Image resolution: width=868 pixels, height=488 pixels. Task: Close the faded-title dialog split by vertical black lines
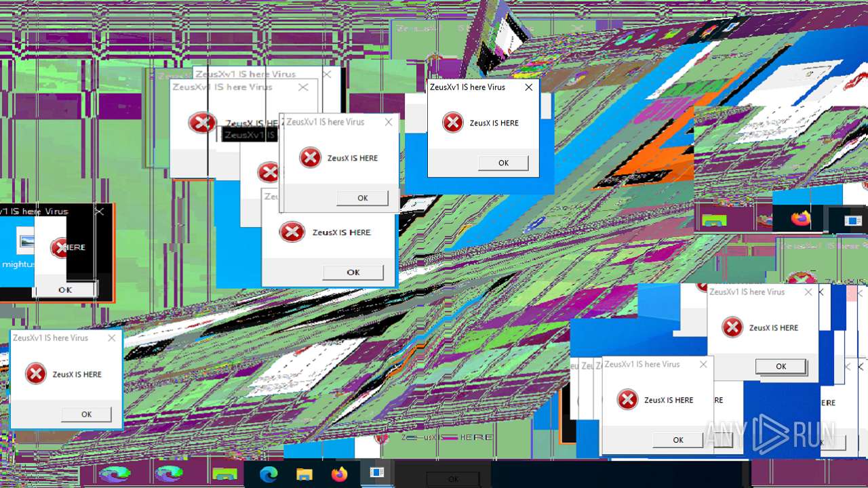pos(303,87)
